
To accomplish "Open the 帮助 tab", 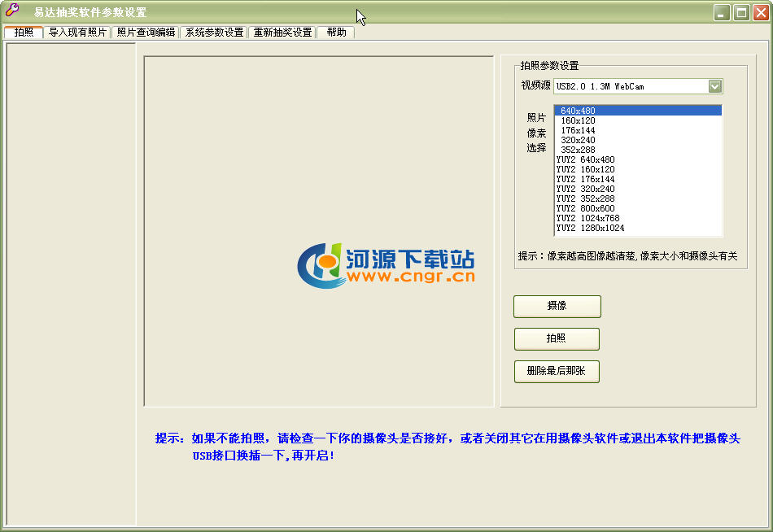I will point(336,33).
